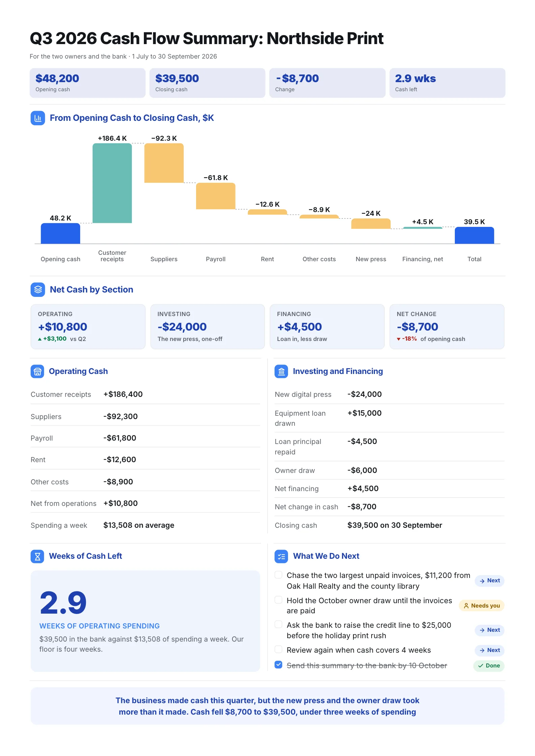Screen dimensions: 535x756
Task: Click the bank icon beside 'Investing and Financing'
Action: click(281, 372)
